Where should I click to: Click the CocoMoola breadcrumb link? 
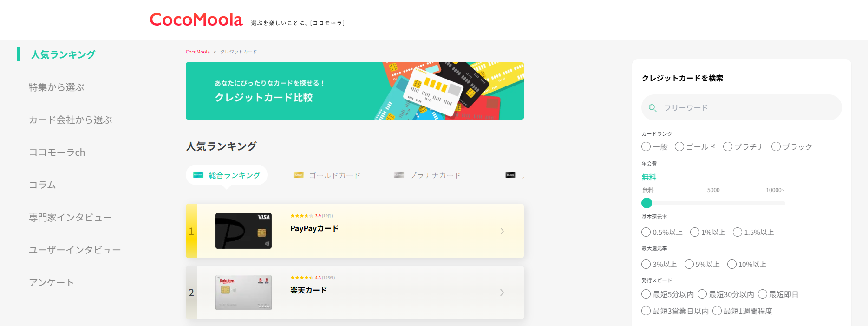(198, 52)
